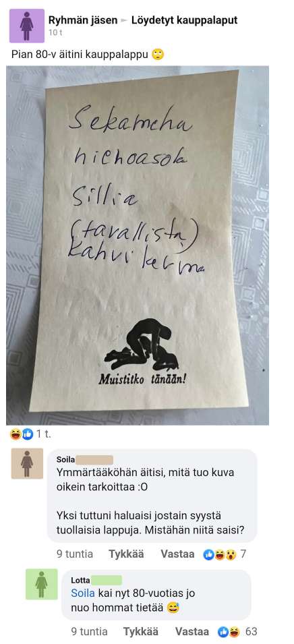This screenshot has width=294, height=644.
Task: Click the 9 tuntia timestamp on Soila's comment
Action: pos(75,554)
